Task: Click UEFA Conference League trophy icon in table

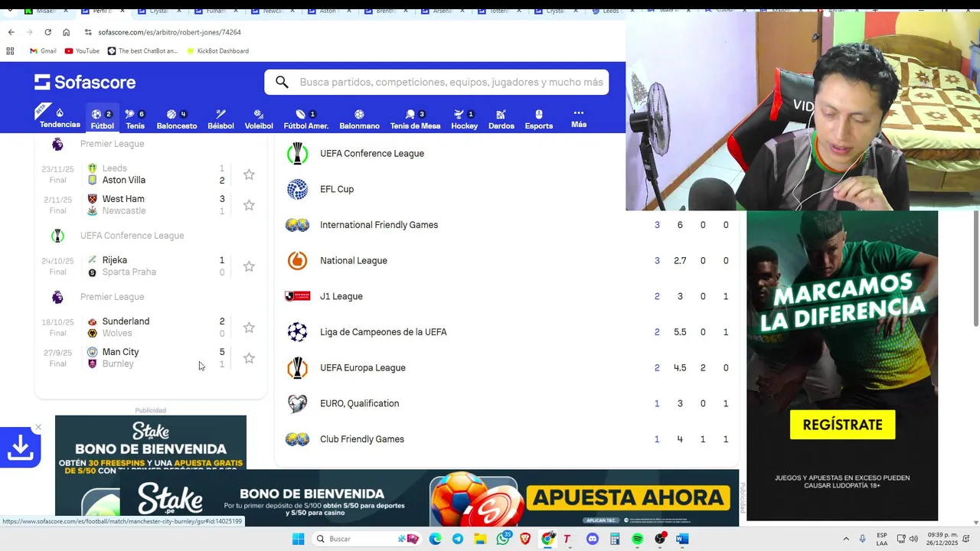Action: 297,154
